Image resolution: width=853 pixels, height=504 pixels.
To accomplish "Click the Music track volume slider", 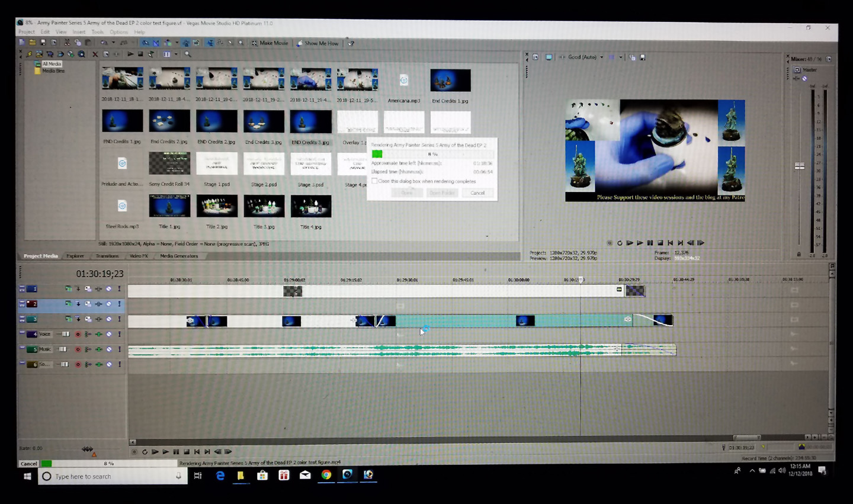I will 63,349.
